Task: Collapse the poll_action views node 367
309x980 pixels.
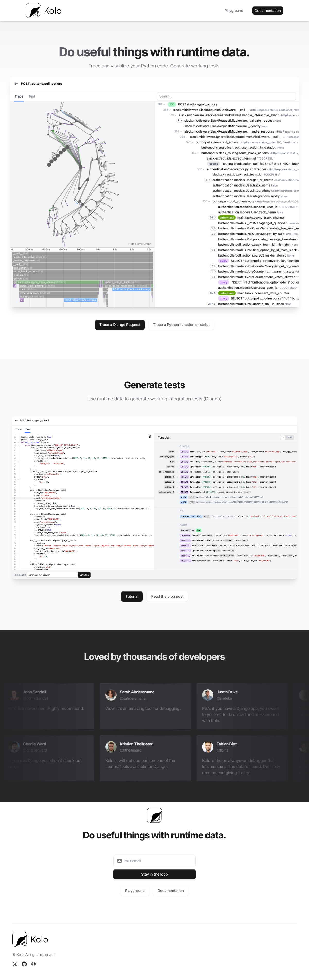Action: (190, 142)
